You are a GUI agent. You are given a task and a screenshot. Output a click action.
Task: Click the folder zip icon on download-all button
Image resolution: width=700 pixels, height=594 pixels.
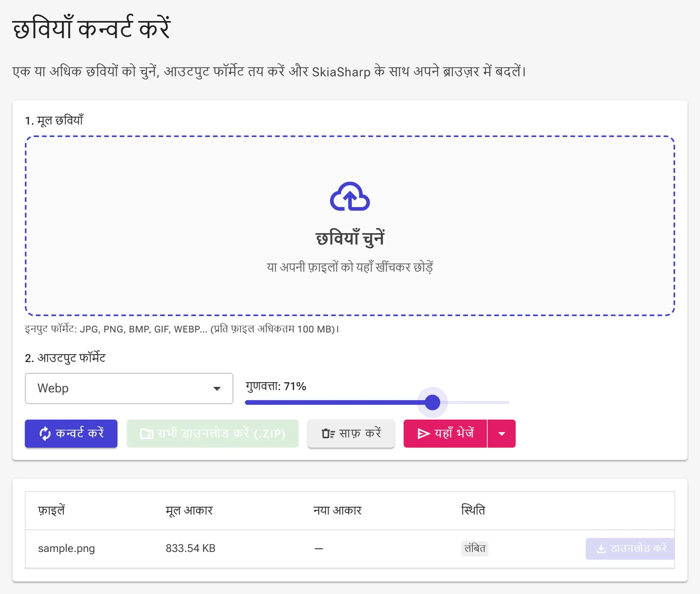(146, 434)
